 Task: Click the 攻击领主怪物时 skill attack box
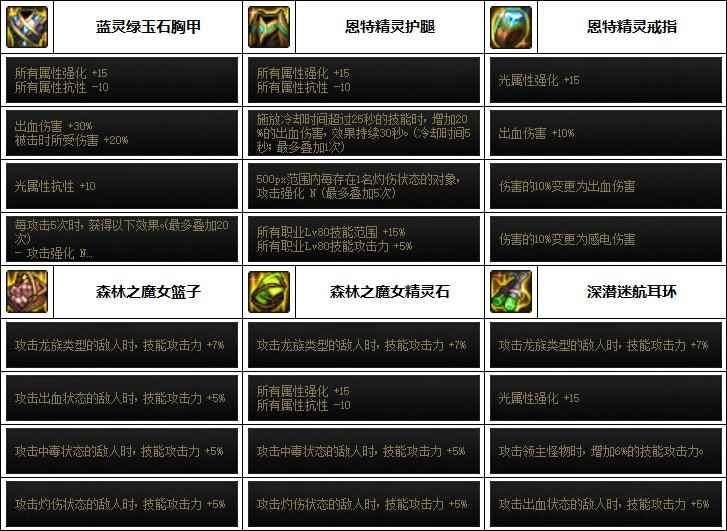(606, 451)
